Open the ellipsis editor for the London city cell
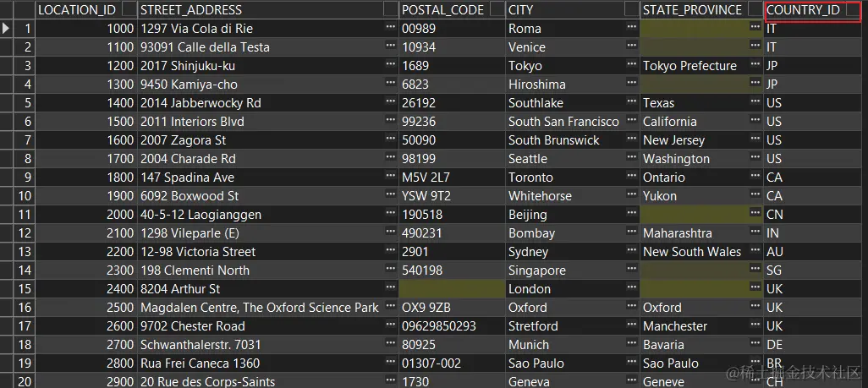868x388 pixels. [632, 287]
